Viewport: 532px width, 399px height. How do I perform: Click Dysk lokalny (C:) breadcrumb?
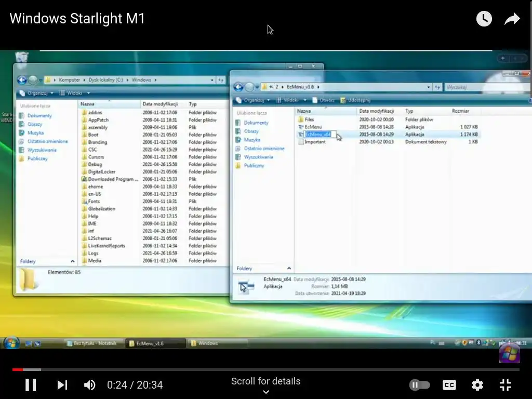(x=105, y=80)
